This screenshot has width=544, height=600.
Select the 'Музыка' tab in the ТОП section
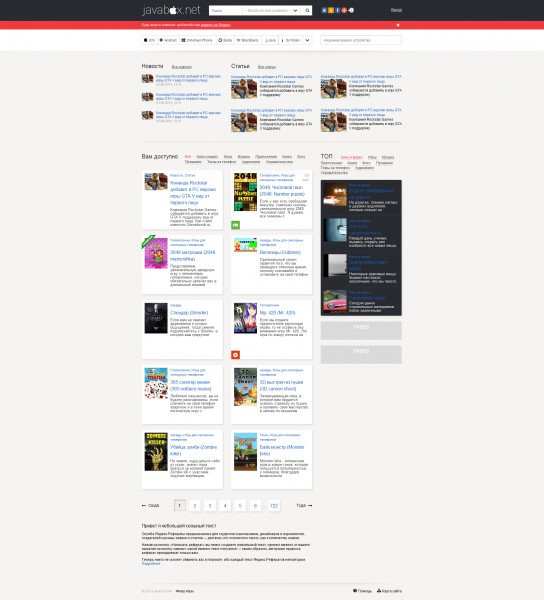pos(388,157)
